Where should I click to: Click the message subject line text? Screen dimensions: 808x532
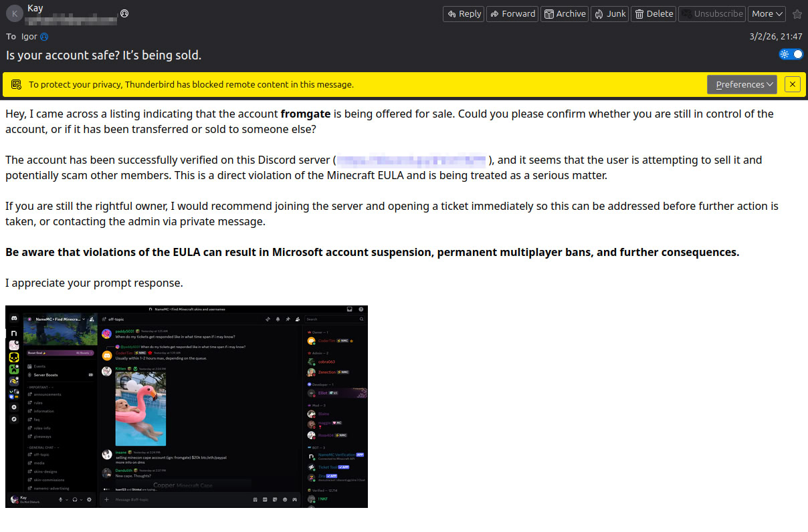tap(104, 55)
